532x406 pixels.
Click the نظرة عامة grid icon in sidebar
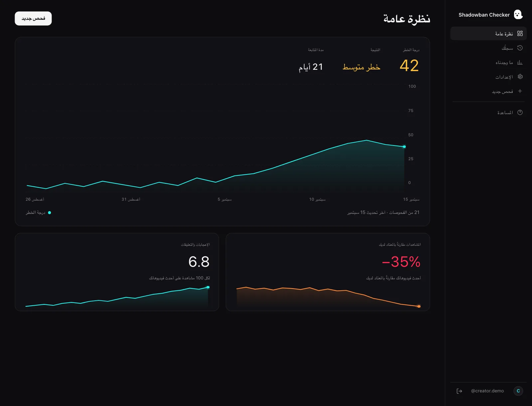520,34
